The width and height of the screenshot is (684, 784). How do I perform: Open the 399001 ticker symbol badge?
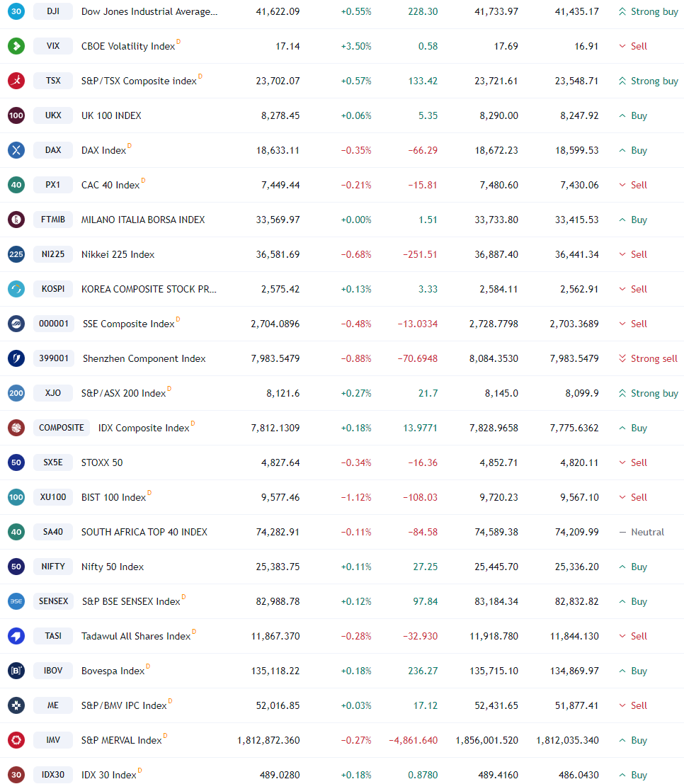point(54,358)
